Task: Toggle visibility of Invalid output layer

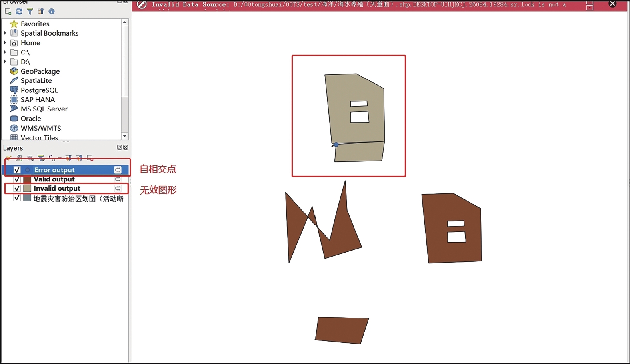Action: 17,188
